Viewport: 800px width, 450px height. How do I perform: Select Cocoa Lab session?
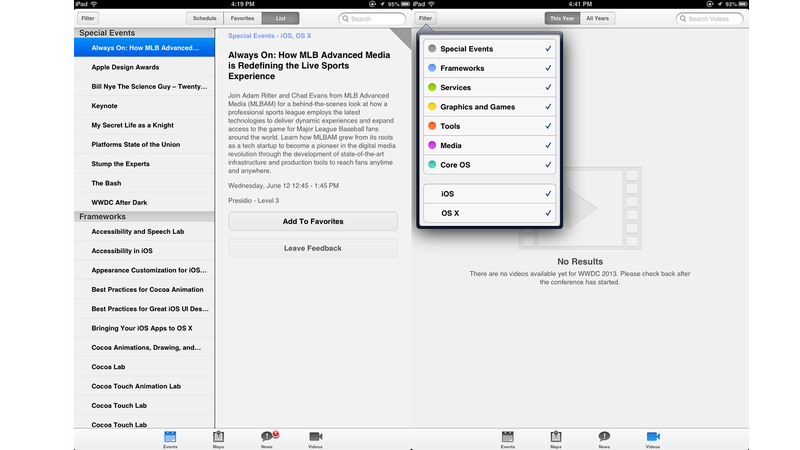(144, 367)
